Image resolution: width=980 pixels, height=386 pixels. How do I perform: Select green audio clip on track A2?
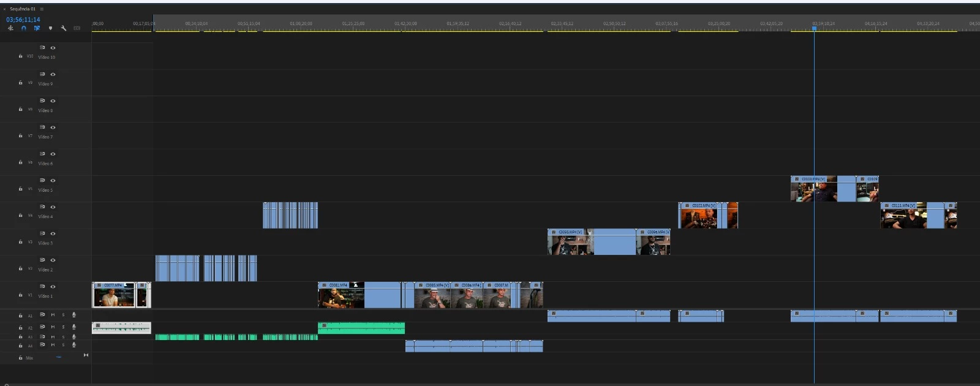(x=361, y=328)
